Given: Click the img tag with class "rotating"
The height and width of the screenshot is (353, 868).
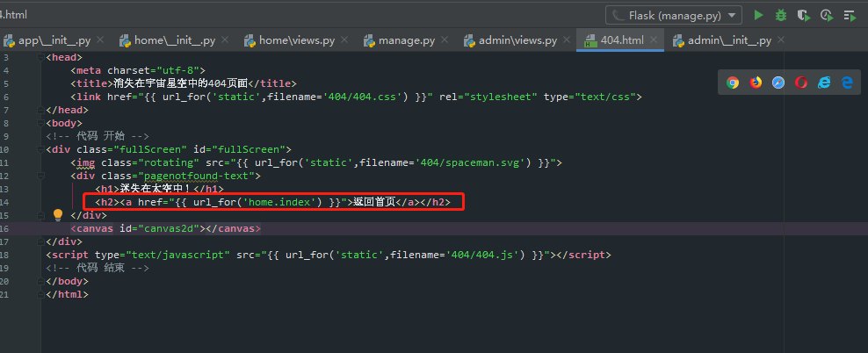Looking at the screenshot, I should coord(316,162).
